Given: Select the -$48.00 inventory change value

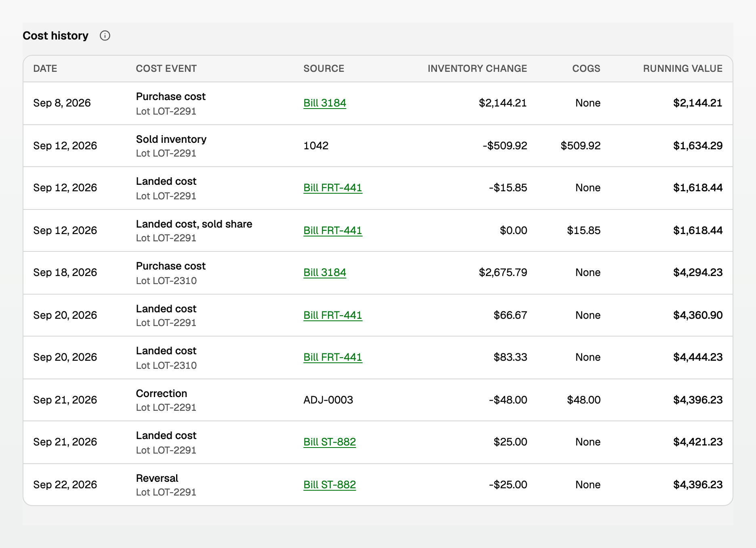Looking at the screenshot, I should (x=508, y=400).
